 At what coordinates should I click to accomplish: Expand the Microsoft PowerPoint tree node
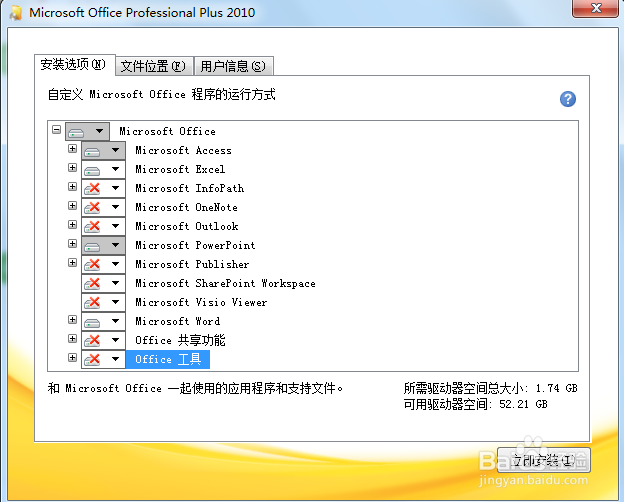pos(72,243)
